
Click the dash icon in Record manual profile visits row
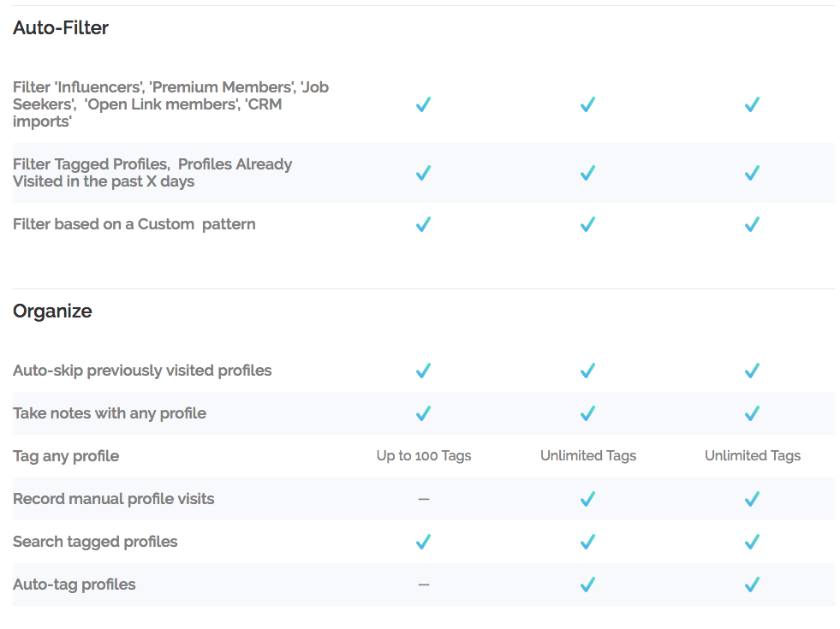[x=424, y=499]
